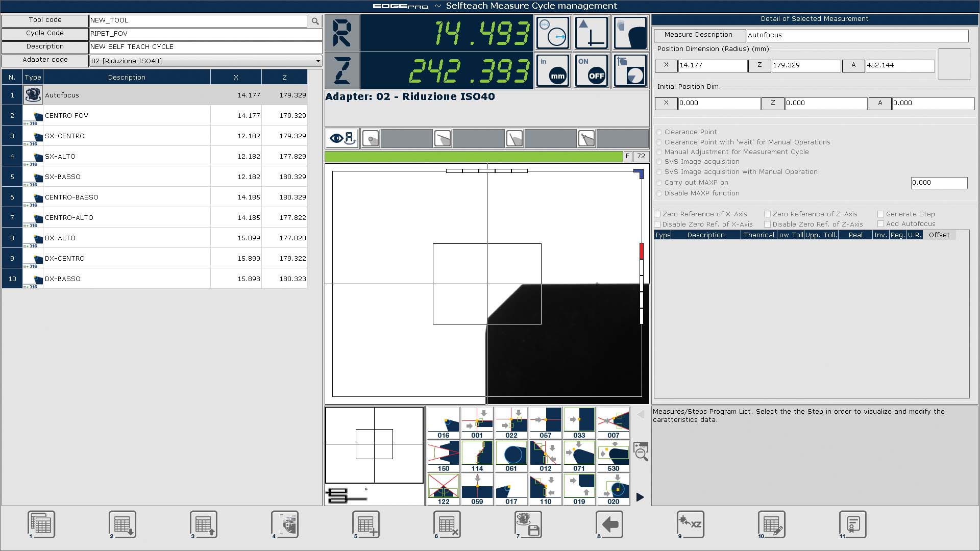
Task: Click the zoom magnifier beside the function grid
Action: [x=641, y=452]
